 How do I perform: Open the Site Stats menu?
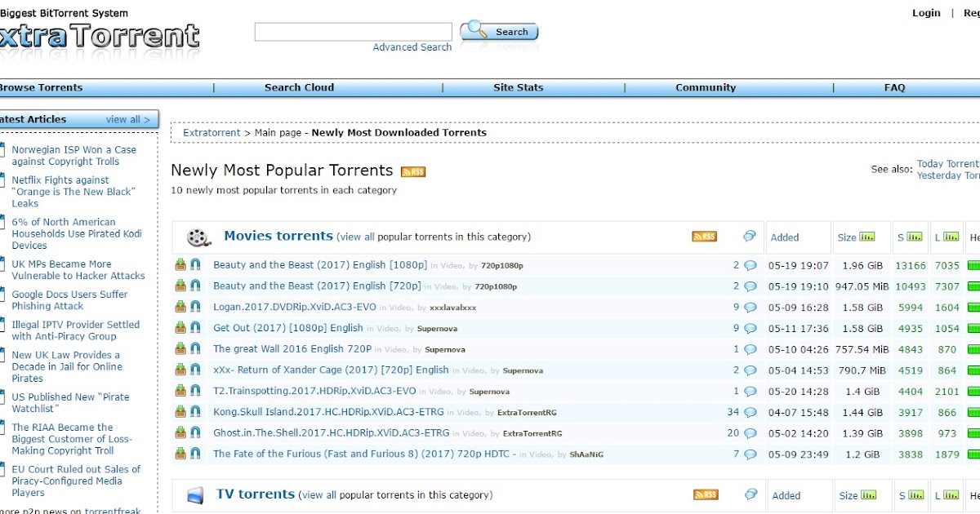pos(518,87)
